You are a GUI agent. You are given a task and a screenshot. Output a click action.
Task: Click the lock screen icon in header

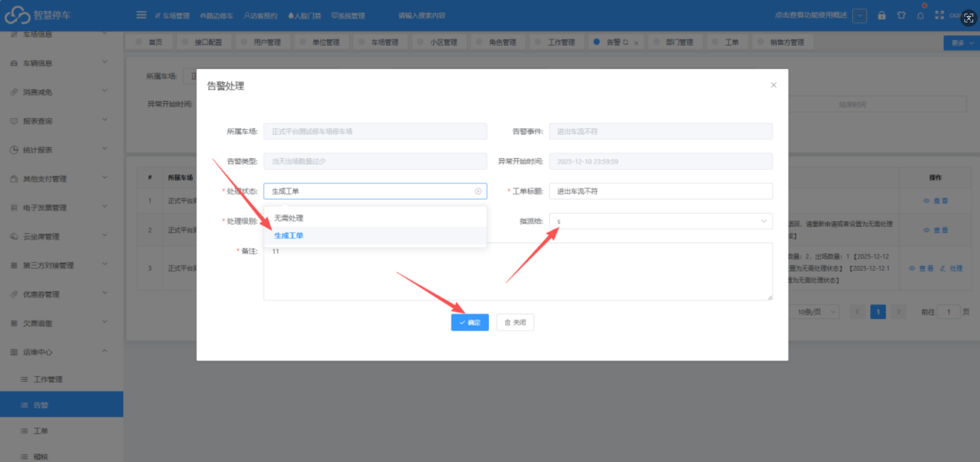pos(881,16)
